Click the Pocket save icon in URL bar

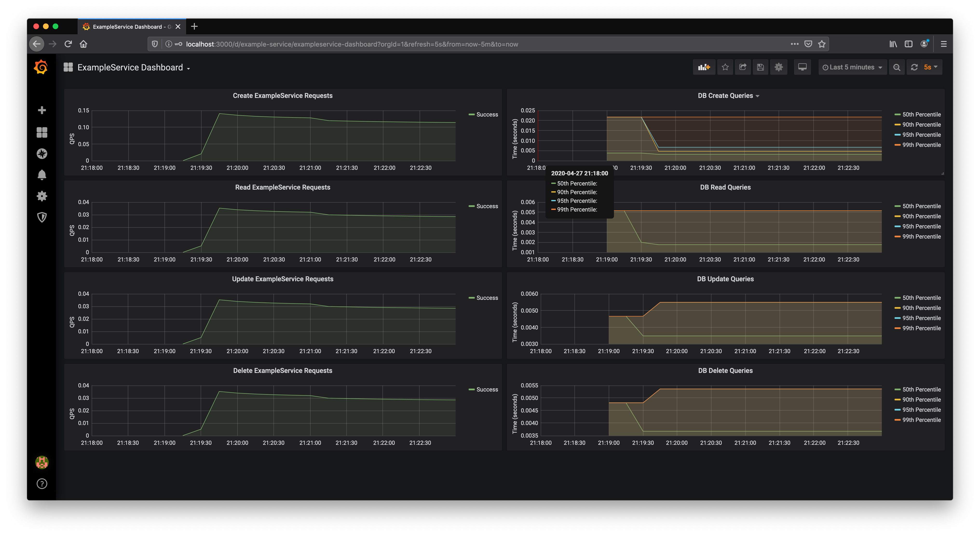click(808, 44)
